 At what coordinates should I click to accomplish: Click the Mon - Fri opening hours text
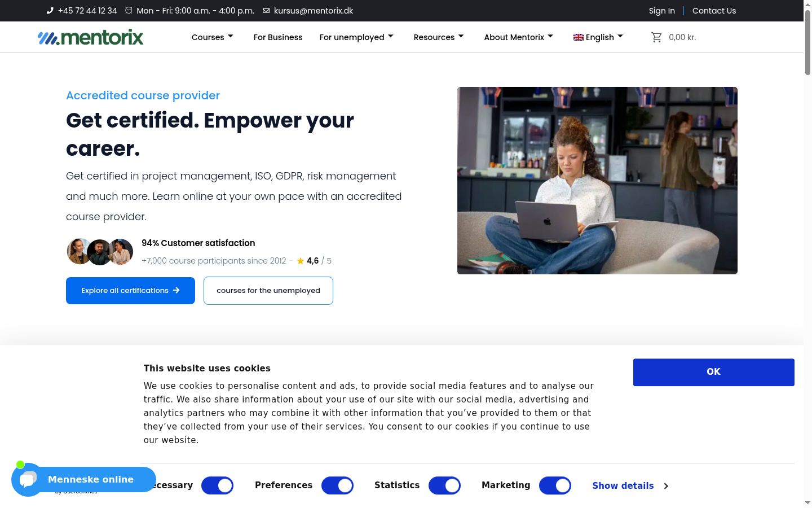point(195,11)
